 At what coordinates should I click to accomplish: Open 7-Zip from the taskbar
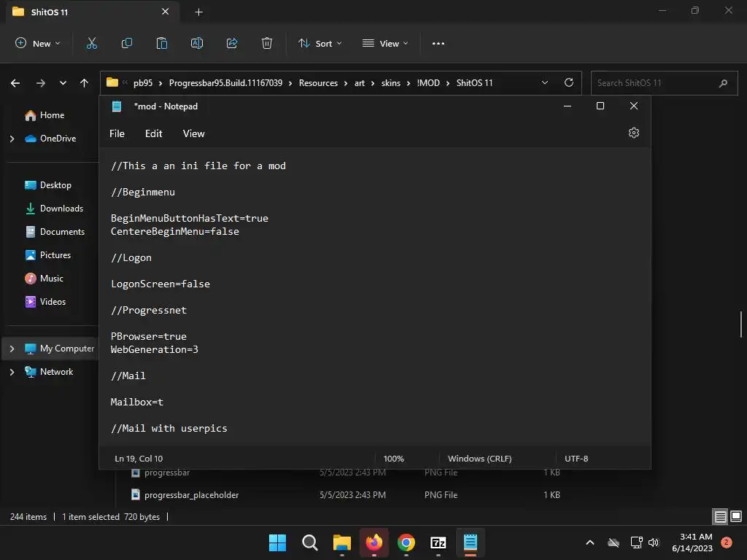tap(438, 542)
